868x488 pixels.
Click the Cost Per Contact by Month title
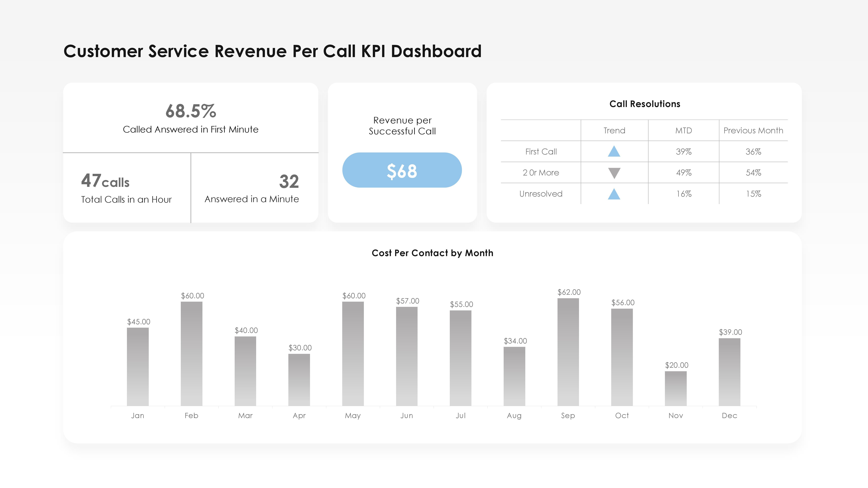click(432, 253)
